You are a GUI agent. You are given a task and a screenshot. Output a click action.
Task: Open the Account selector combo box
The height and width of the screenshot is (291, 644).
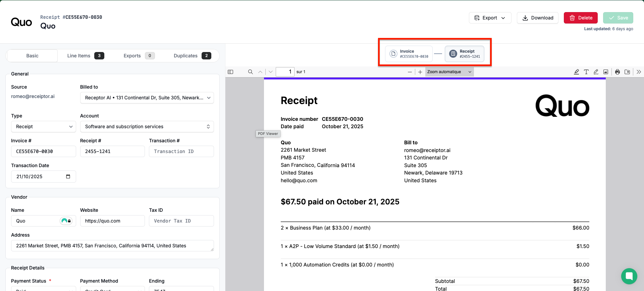tap(147, 127)
